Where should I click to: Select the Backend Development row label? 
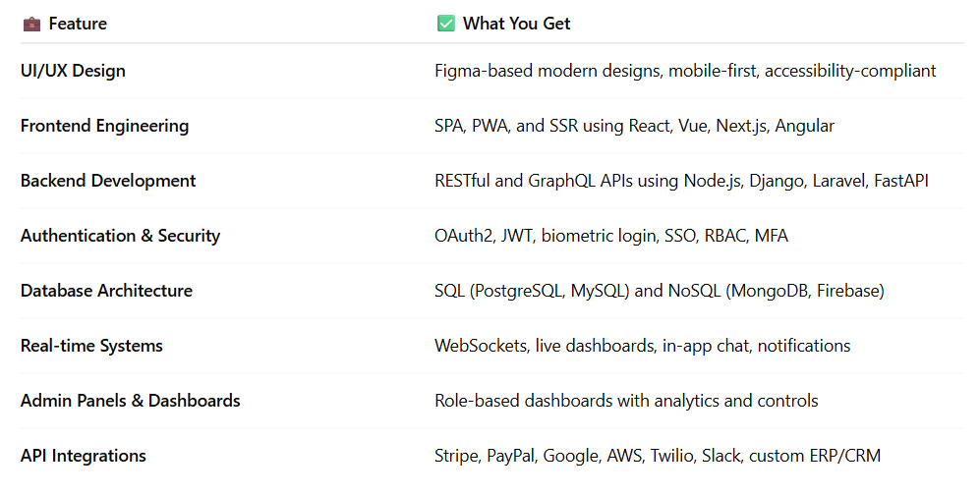click(x=108, y=181)
